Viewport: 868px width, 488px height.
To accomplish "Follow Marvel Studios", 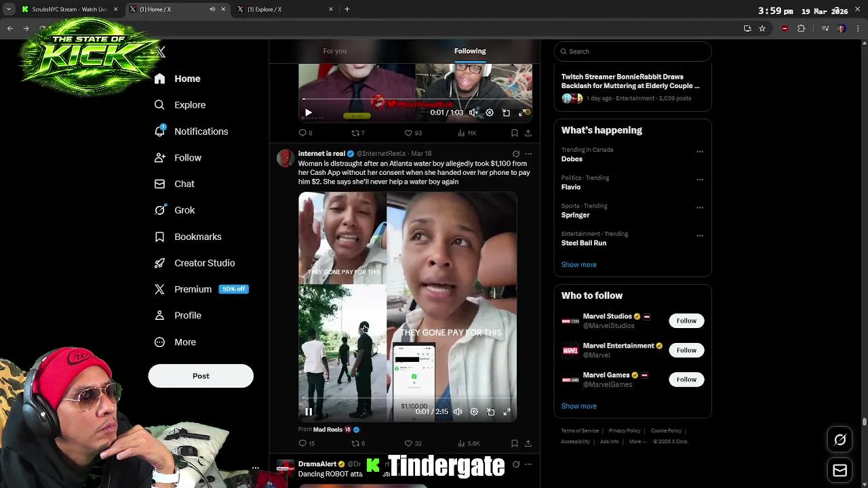I will [x=686, y=321].
